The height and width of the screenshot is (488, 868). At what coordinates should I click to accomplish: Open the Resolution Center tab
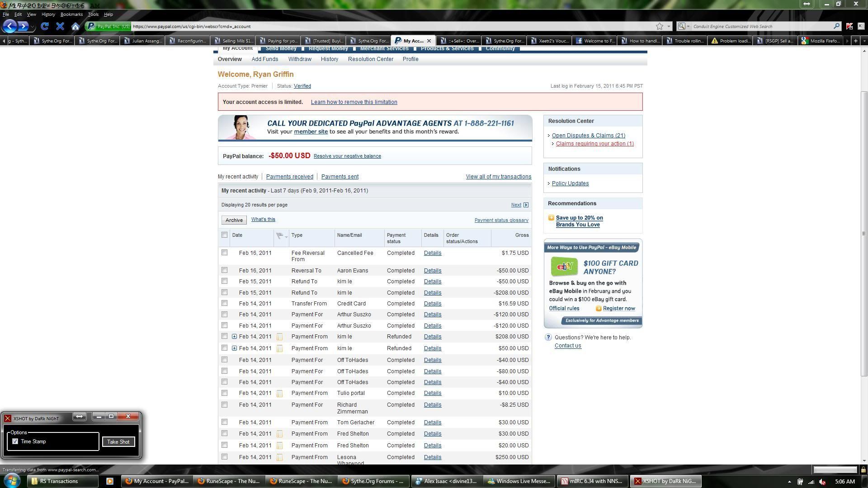pyautogui.click(x=370, y=59)
